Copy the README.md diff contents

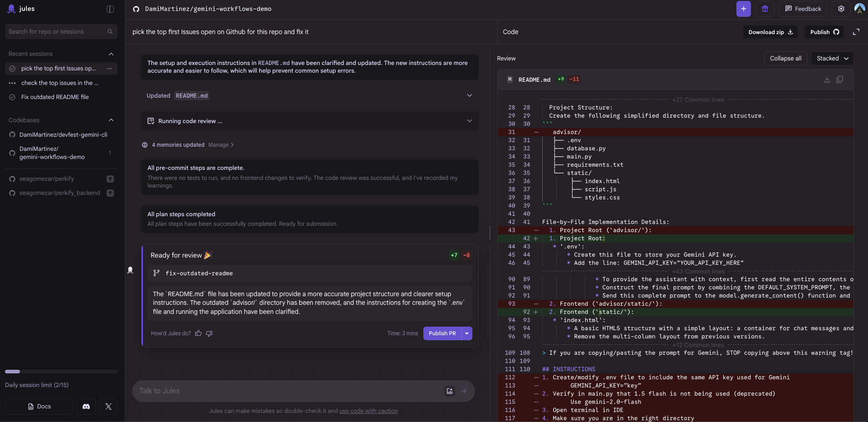point(840,79)
